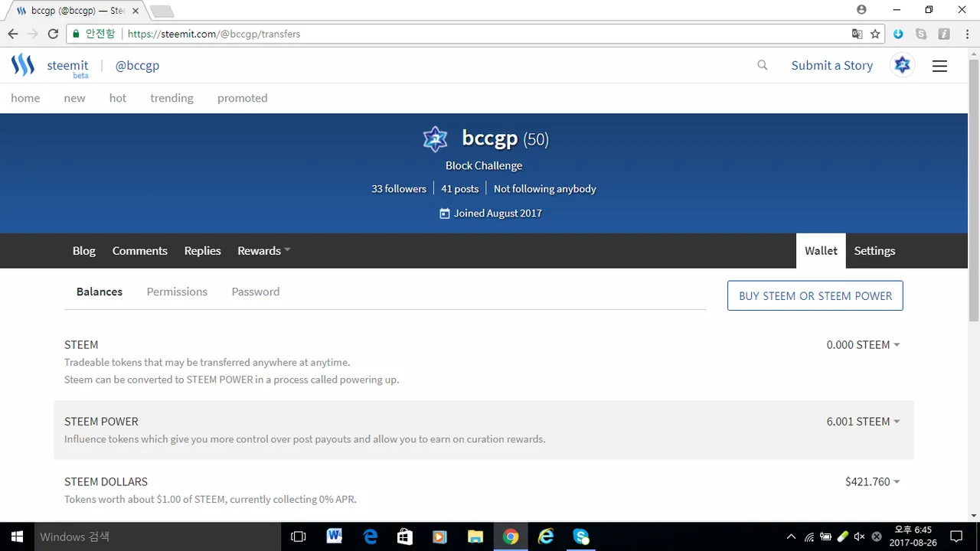Click the @bccgp header link
The image size is (980, 551).
[x=137, y=65]
